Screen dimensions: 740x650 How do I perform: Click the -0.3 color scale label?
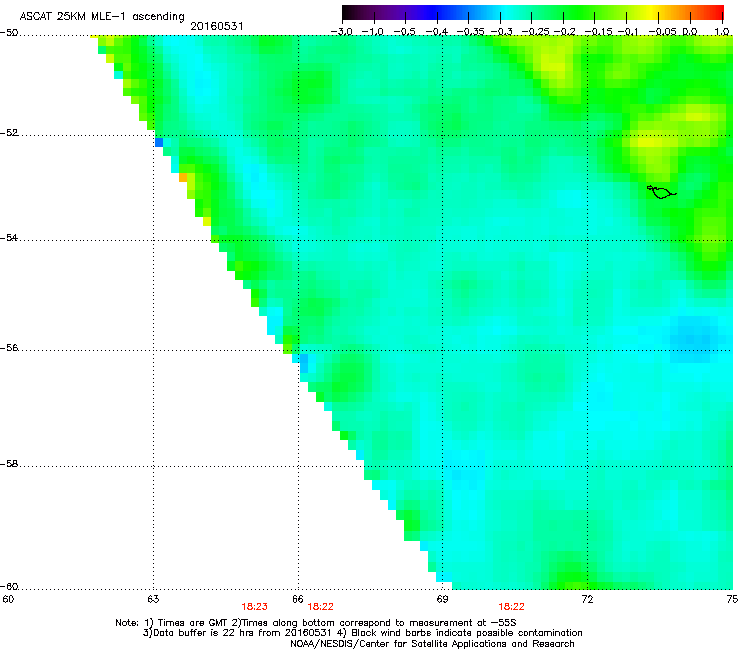(x=501, y=32)
